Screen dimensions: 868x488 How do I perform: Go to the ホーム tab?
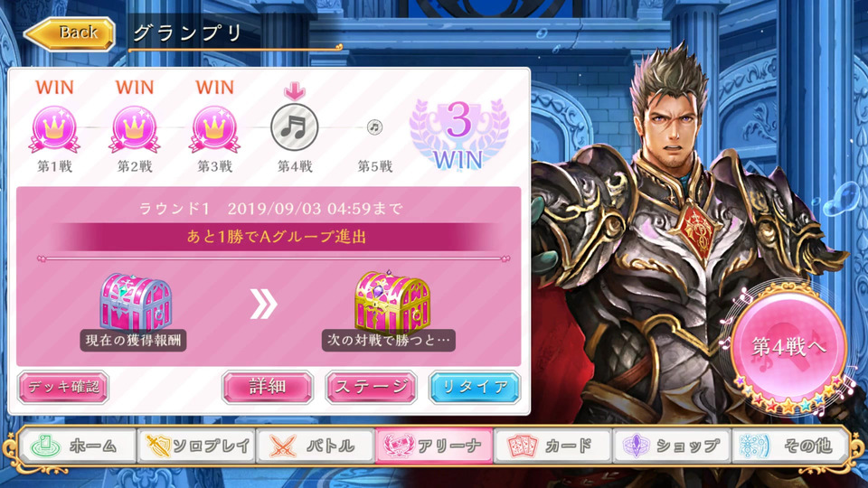click(78, 446)
